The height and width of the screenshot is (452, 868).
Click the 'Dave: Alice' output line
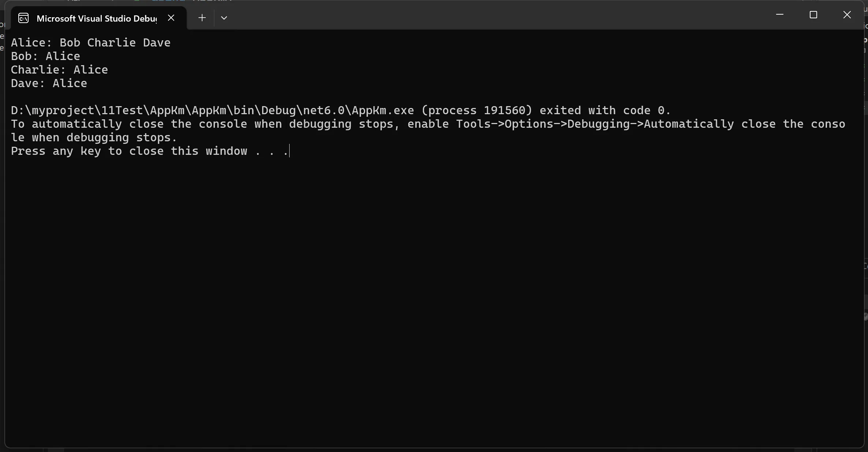(x=49, y=83)
